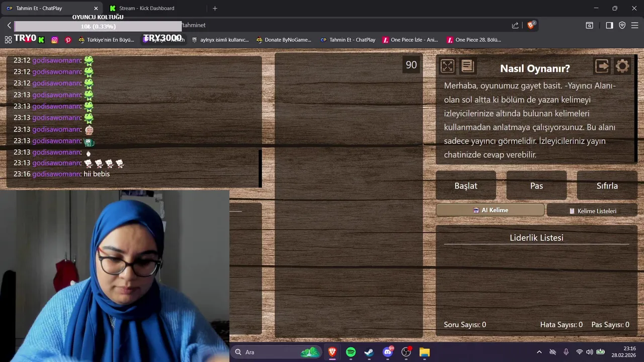This screenshot has width=644, height=362.
Task: Open the Pinterest bookmark icon
Action: (68, 40)
